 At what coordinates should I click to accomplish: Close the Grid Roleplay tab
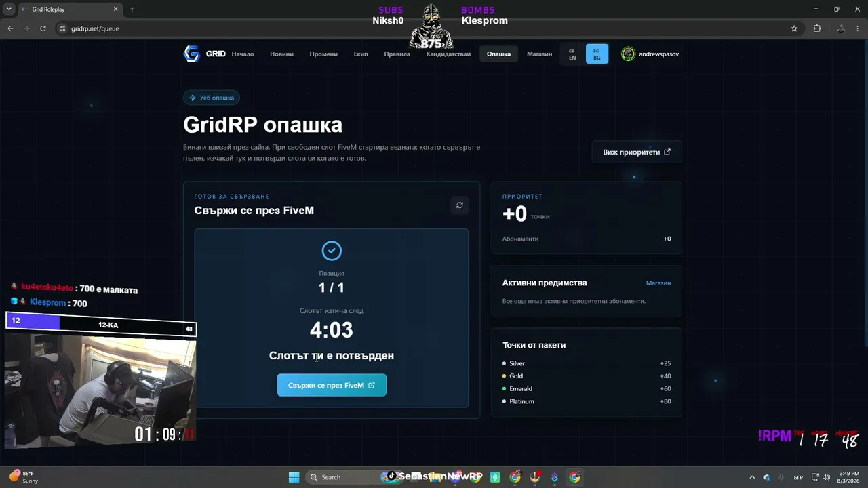click(x=116, y=9)
